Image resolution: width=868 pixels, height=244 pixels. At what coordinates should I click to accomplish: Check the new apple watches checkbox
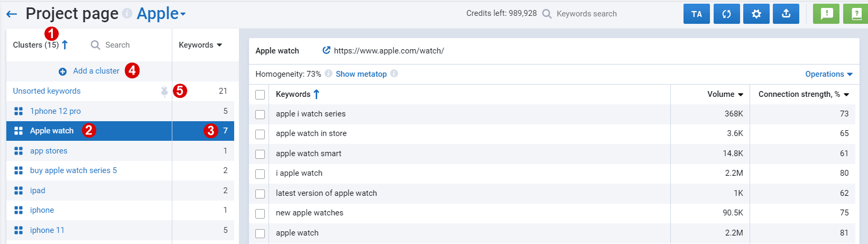pyautogui.click(x=260, y=214)
